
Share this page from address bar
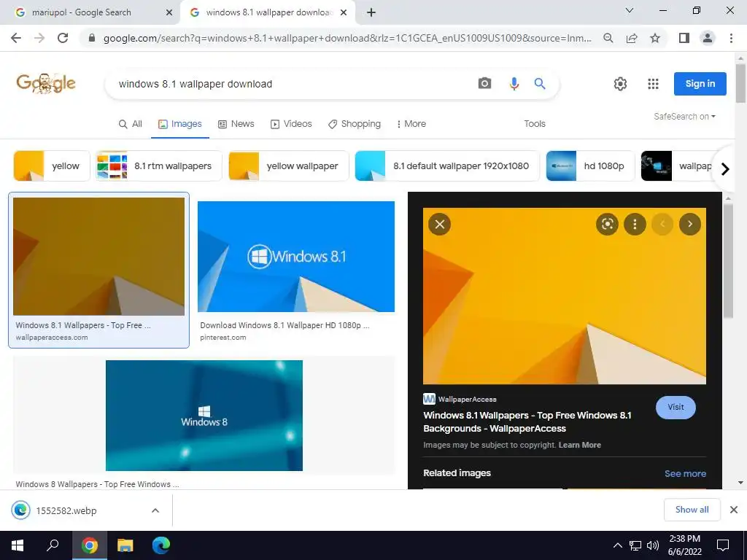(x=632, y=38)
